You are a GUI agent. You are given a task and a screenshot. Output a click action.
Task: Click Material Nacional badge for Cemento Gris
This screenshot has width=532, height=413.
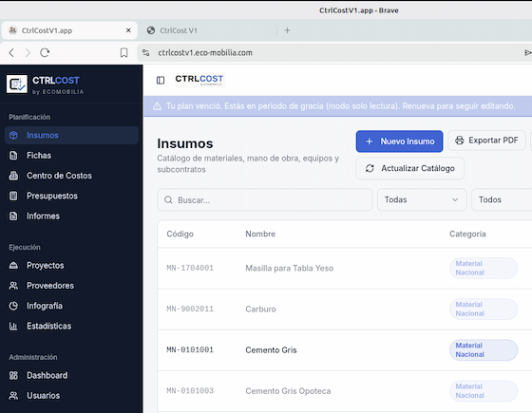click(x=484, y=350)
